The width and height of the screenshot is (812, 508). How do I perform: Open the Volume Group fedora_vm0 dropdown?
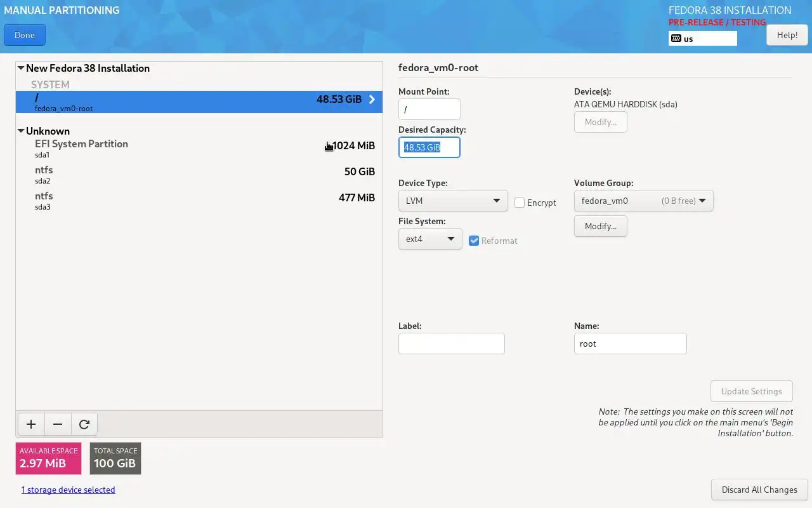pyautogui.click(x=643, y=201)
